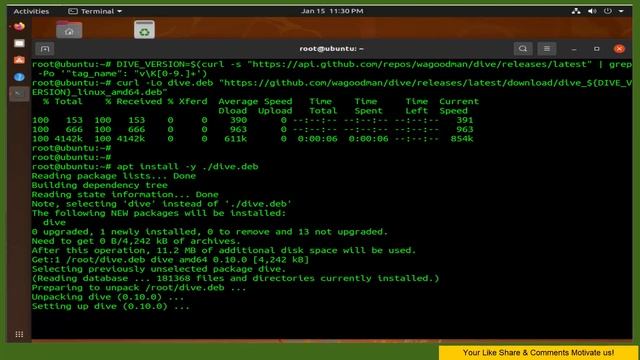Click the 'Unpacking dive (0.10.0) ...' line
640x360 pixels.
pyautogui.click(x=108, y=297)
